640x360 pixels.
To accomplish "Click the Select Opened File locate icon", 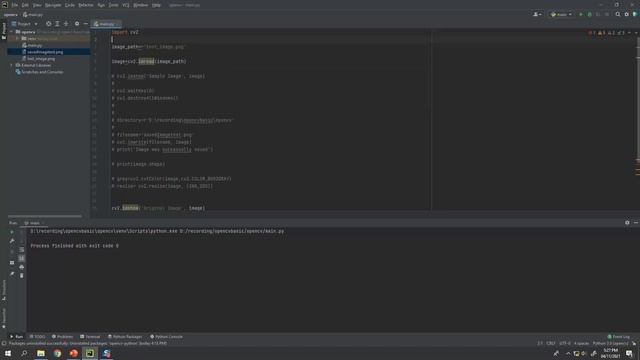I will 49,24.
